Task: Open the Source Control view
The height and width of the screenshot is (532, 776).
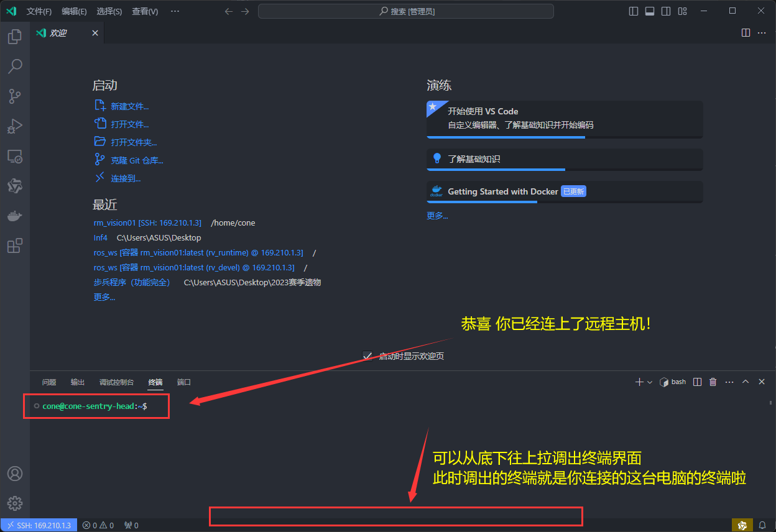Action: pos(15,96)
